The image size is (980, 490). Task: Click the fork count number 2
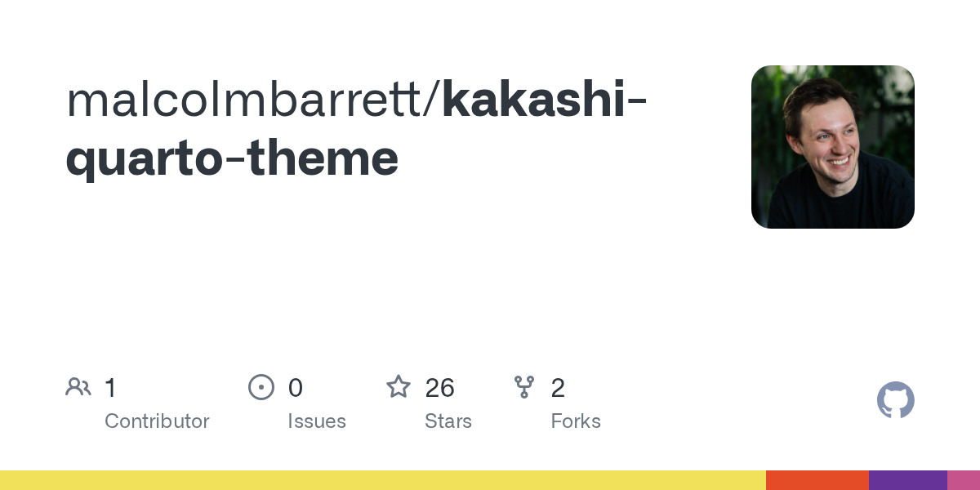coord(558,388)
